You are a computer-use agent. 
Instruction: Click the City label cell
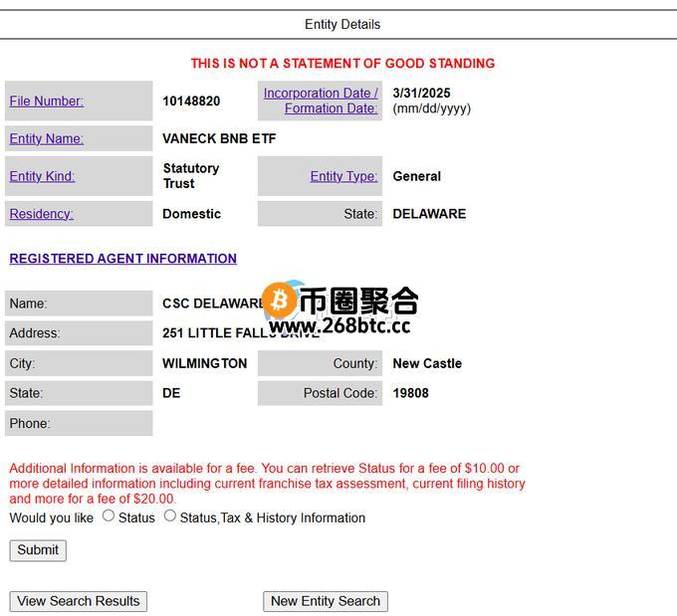click(79, 363)
